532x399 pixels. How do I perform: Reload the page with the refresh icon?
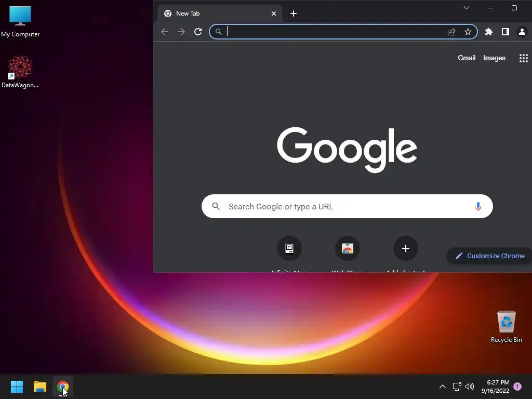click(198, 32)
